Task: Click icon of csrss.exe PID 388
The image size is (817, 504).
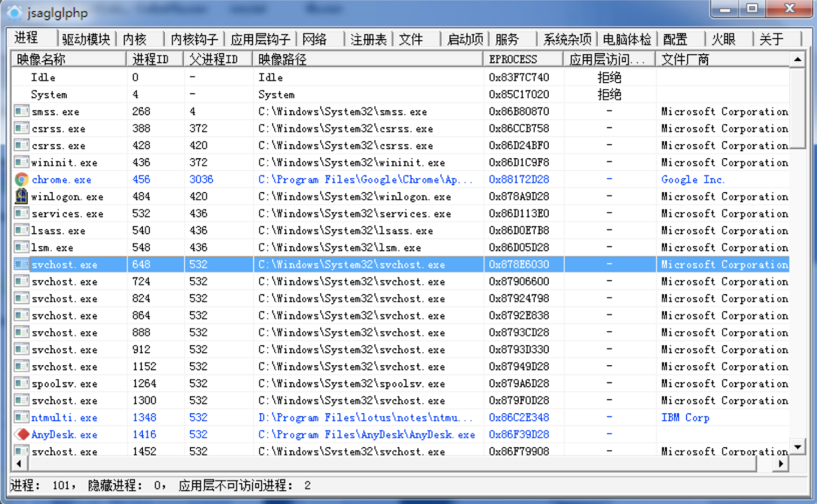Action: [21, 128]
